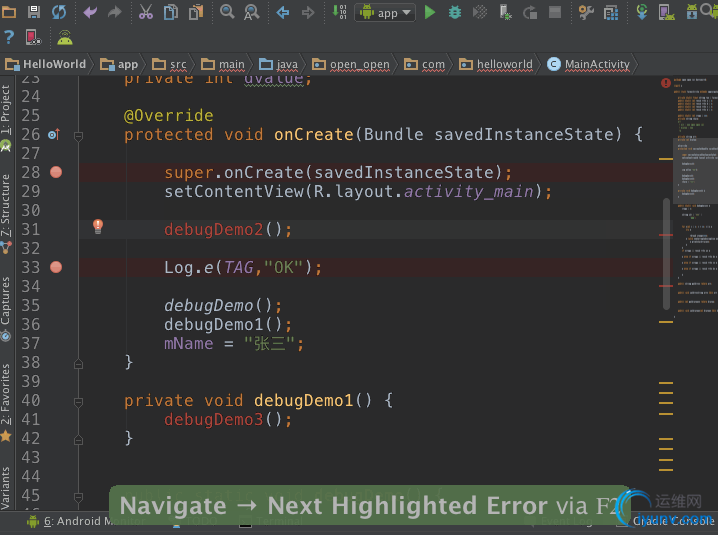The width and height of the screenshot is (718, 535).
Task: Click the app module breadcrumb
Action: (119, 64)
